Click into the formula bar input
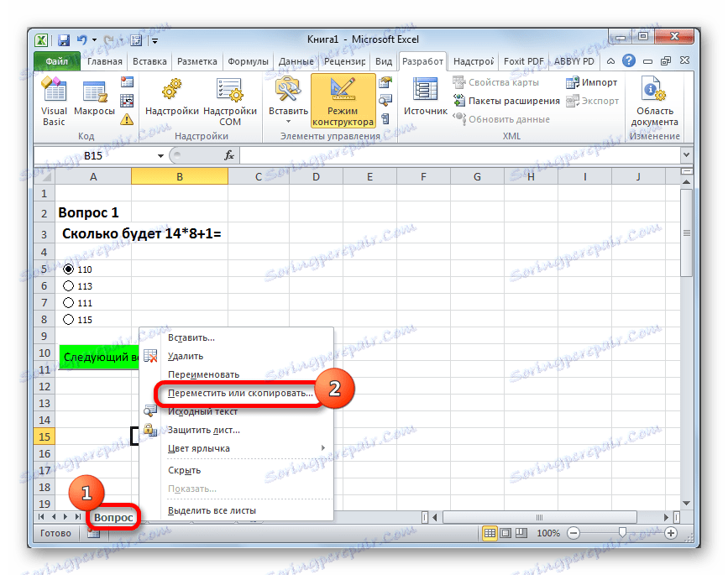This screenshot has width=728, height=575. [459, 155]
